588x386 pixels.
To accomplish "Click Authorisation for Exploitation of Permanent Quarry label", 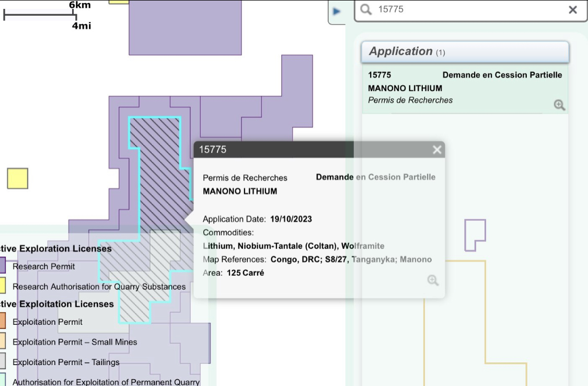I will coord(106,382).
